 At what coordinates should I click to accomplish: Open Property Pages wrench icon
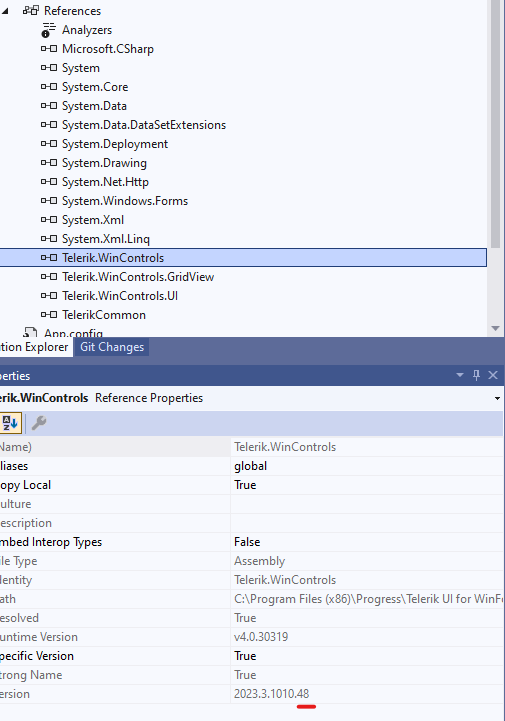tap(39, 423)
